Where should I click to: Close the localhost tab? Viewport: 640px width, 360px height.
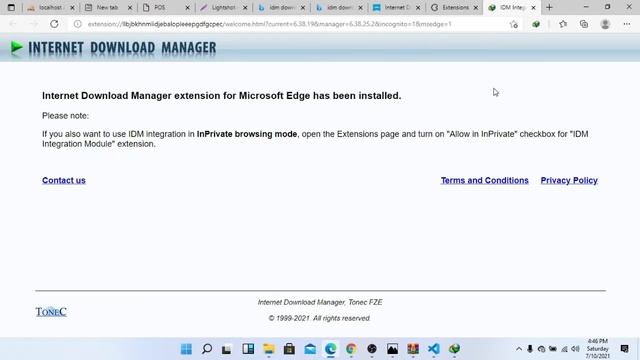pos(72,8)
